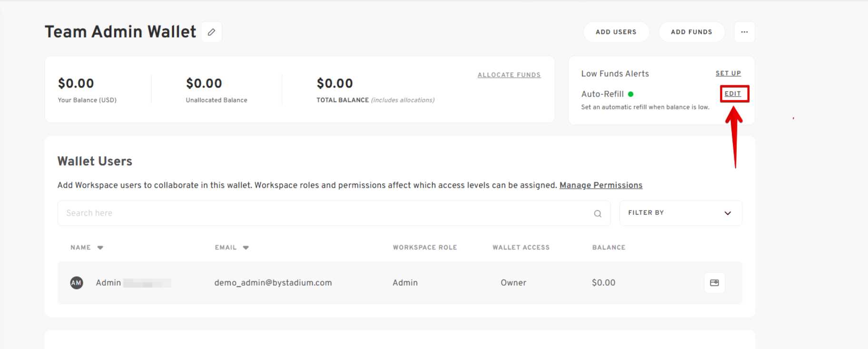Click the green Auto-Refill status dot
Image resolution: width=868 pixels, height=349 pixels.
[x=631, y=94]
